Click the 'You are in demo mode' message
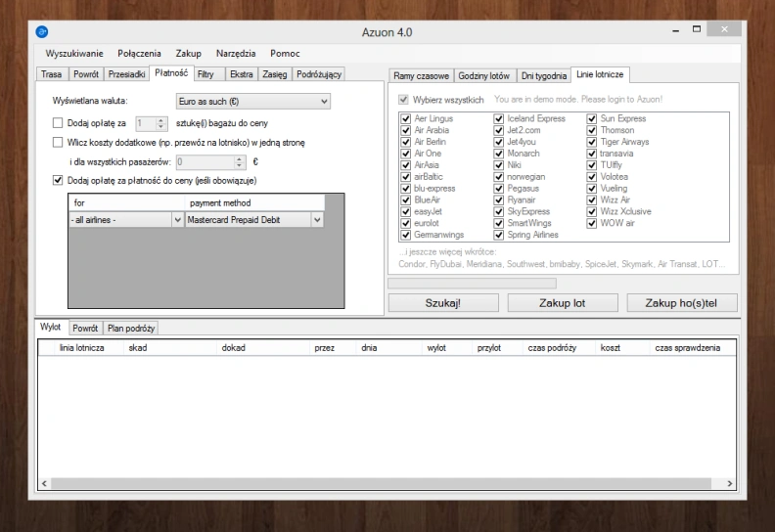The image size is (775, 532). 578,100
